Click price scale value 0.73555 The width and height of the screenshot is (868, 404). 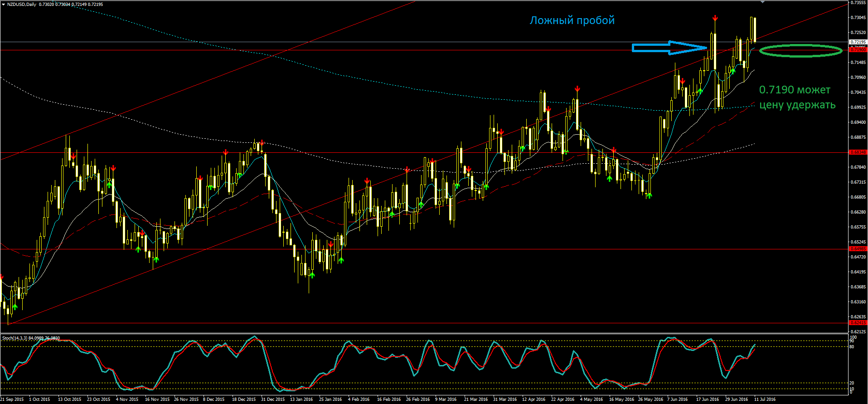pyautogui.click(x=858, y=3)
